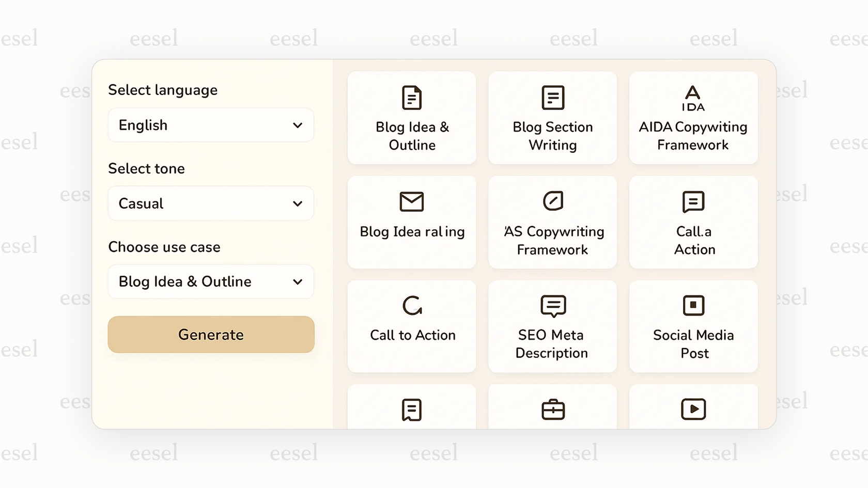The image size is (868, 488).
Task: Open the Select tone dropdown showing Casual
Action: click(210, 203)
